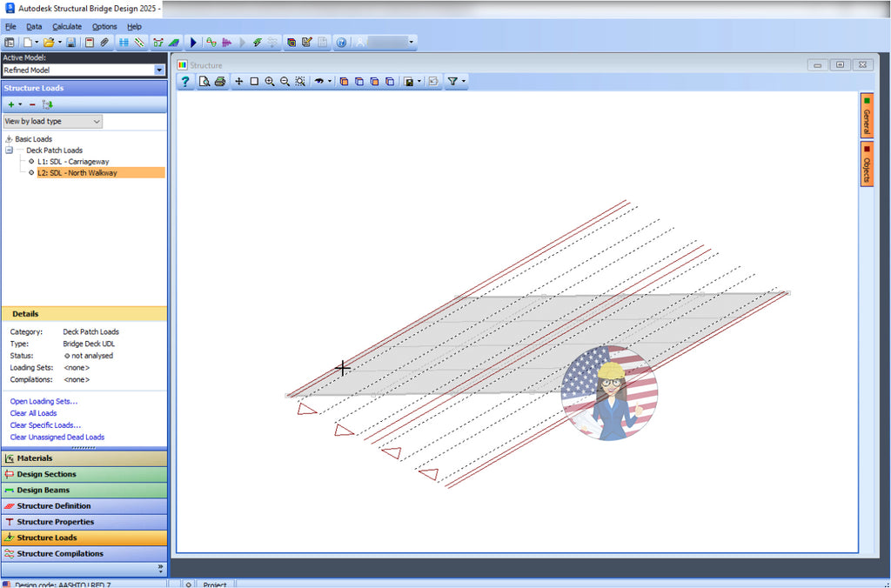This screenshot has width=891, height=588.
Task: Select the Pan tool in the Structure viewer
Action: 238,81
